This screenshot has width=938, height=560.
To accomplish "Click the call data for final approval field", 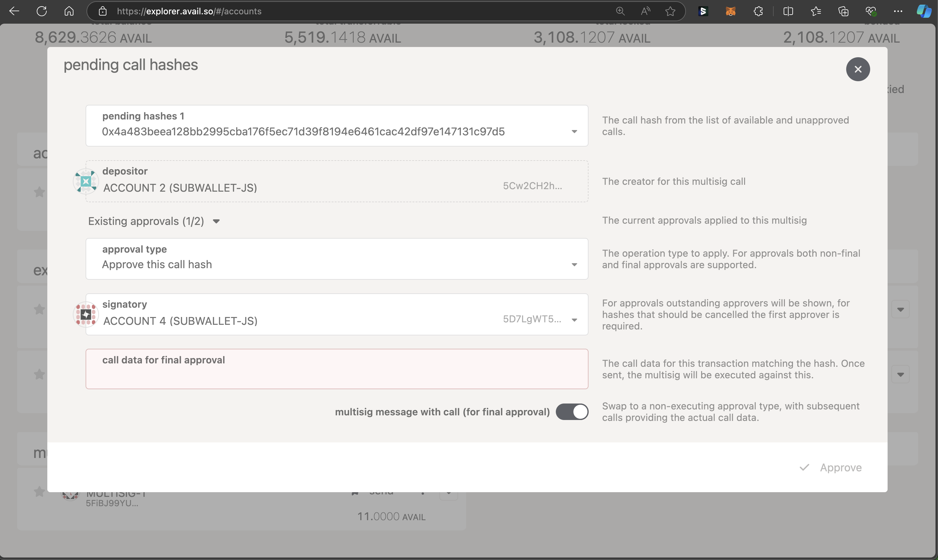I will coord(336,374).
